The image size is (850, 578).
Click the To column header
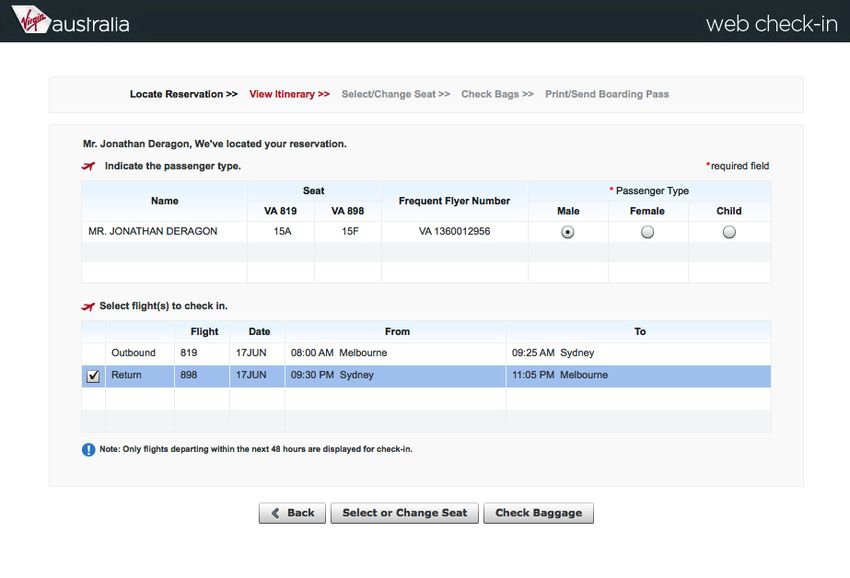click(640, 332)
